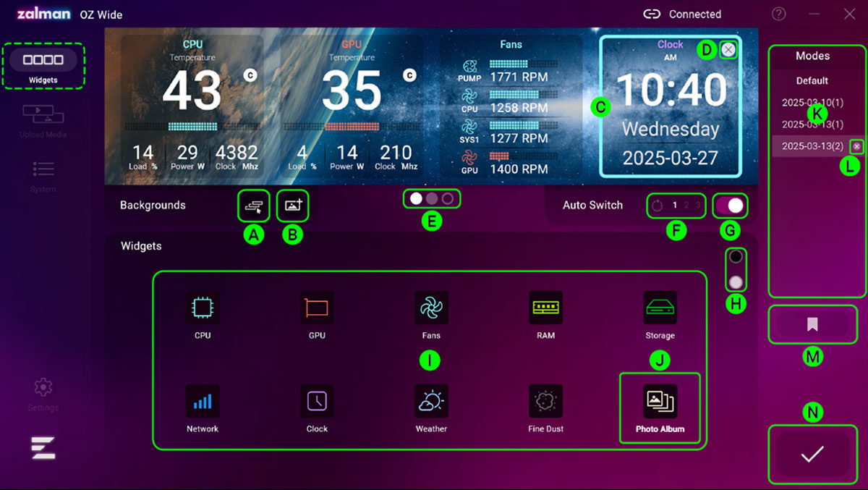
Task: Click the red GPU fan icon
Action: click(x=470, y=159)
